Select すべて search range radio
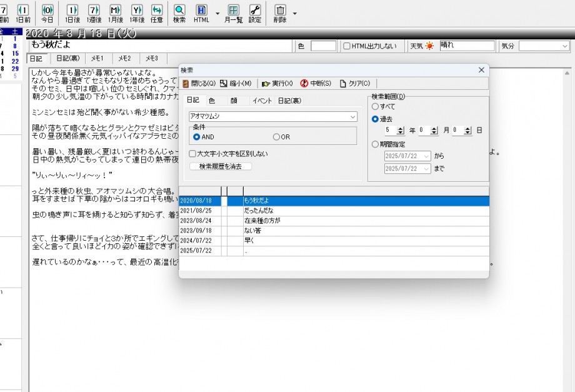Screen dimensions: 575x392 tap(375, 107)
